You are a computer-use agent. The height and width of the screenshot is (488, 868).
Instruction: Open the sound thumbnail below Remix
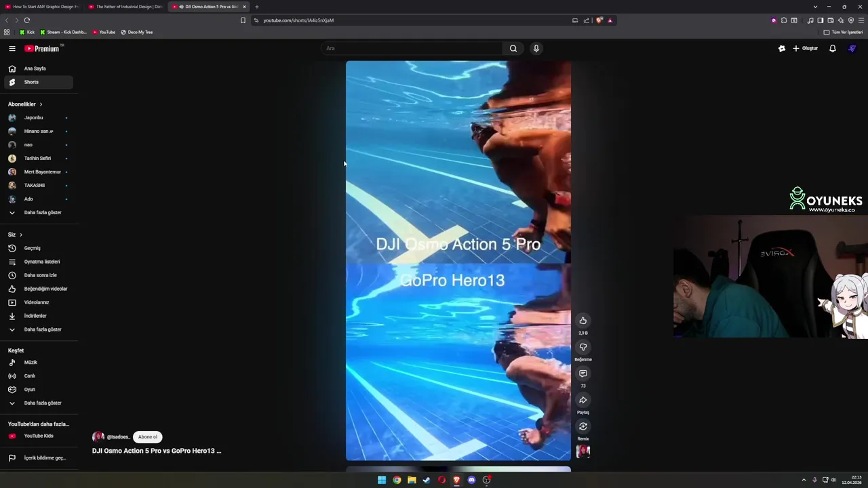(x=583, y=451)
